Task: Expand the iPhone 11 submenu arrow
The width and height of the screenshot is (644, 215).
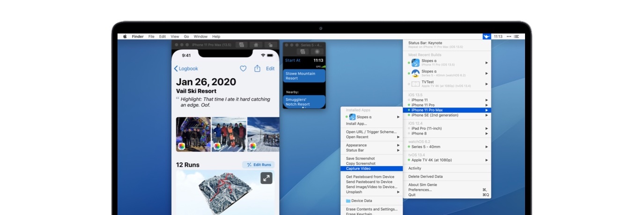Action: [x=487, y=100]
